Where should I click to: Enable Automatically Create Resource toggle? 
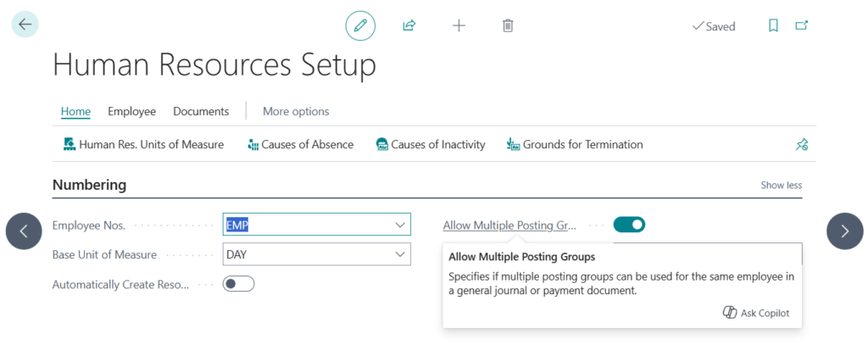point(238,284)
